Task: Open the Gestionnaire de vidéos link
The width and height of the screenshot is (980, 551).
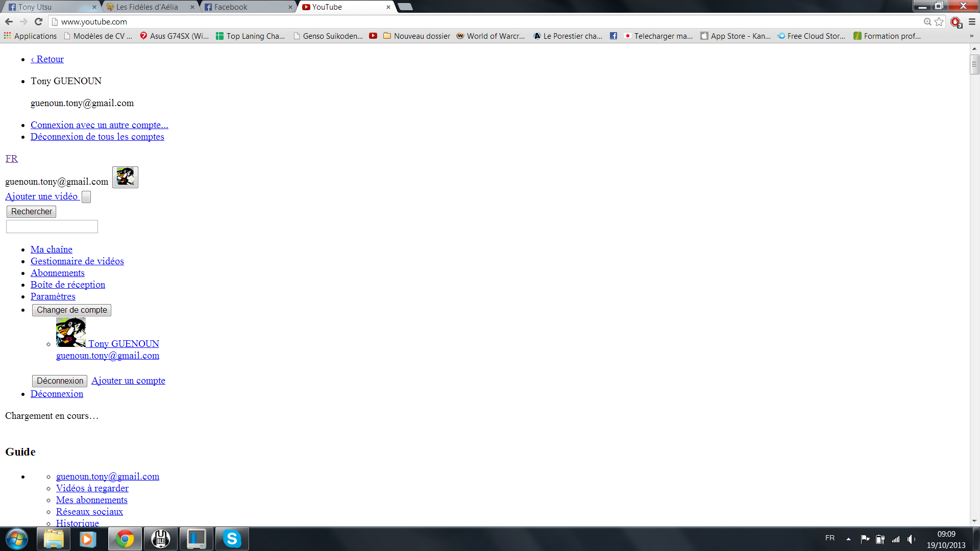Action: click(x=77, y=261)
